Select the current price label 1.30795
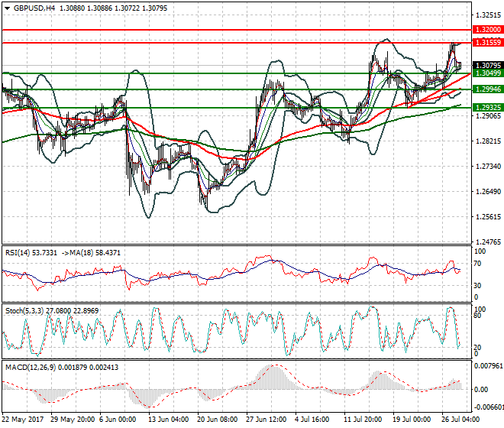 tap(488, 66)
